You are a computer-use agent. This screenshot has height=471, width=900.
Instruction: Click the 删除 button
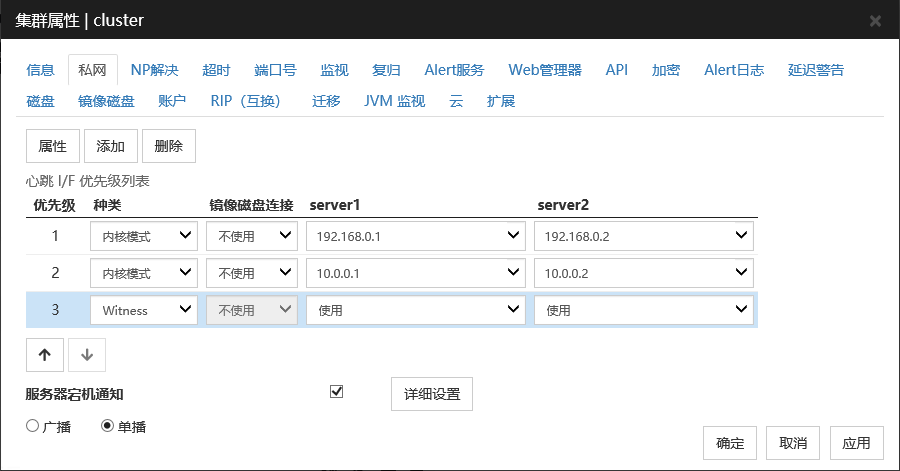pos(169,146)
